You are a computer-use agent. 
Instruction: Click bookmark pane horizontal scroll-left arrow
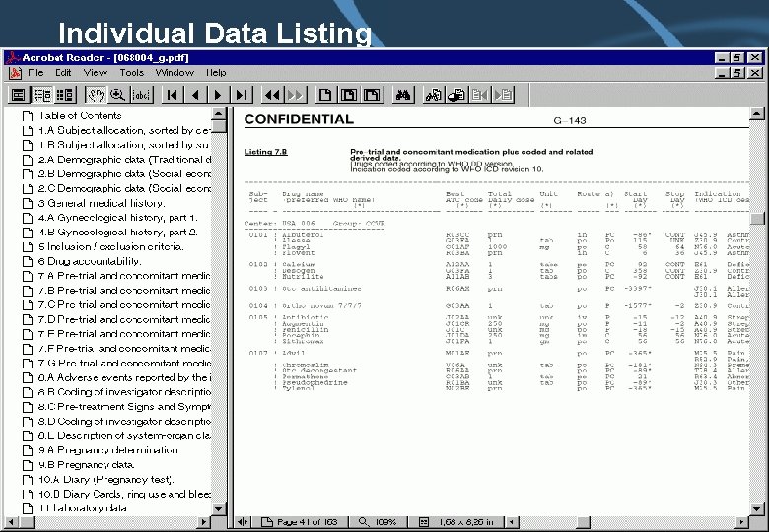click(x=10, y=522)
